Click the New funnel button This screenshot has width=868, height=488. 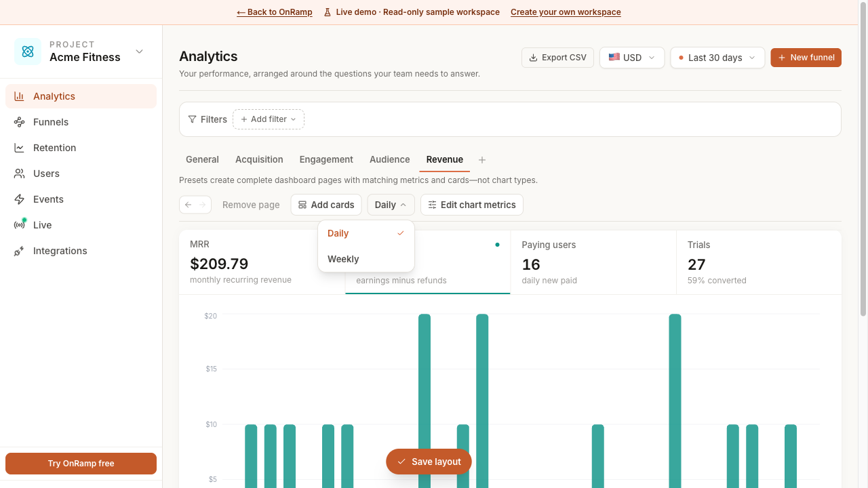(x=806, y=58)
